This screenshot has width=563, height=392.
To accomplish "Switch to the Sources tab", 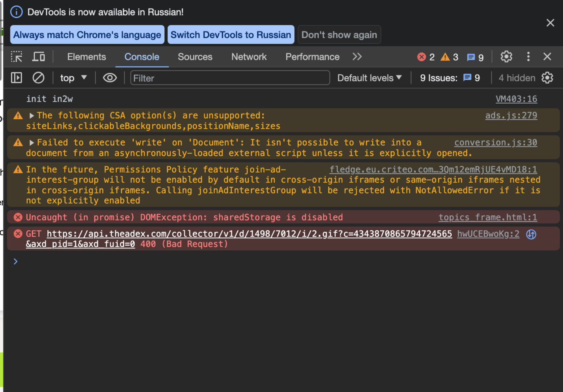I will (195, 57).
